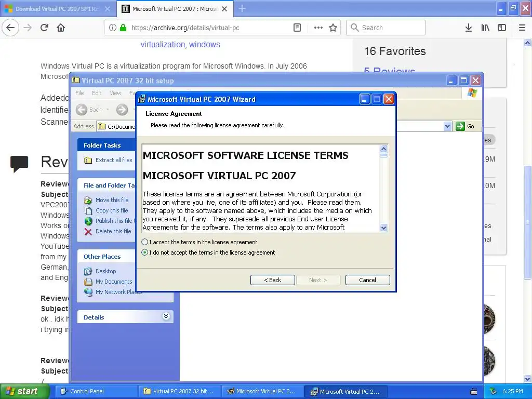Click the '< Back' wizard button
This screenshot has height=399, width=532.
[272, 280]
